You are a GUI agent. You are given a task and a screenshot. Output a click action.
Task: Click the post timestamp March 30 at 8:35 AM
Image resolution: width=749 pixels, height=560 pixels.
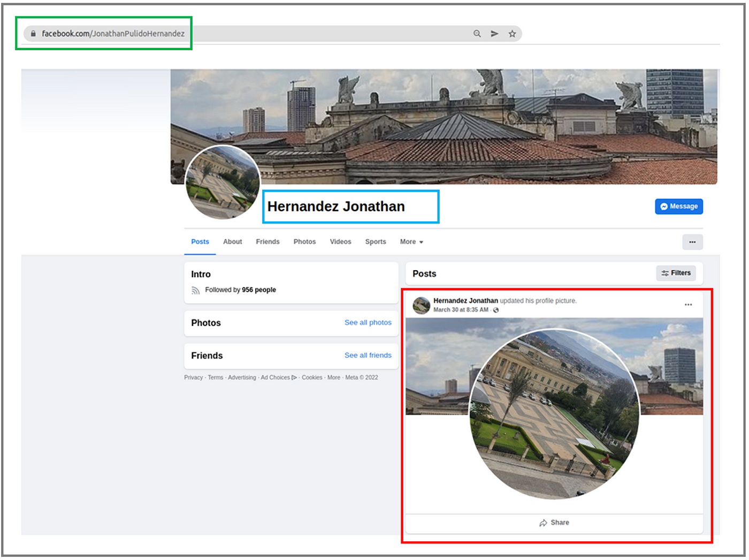[x=461, y=310]
